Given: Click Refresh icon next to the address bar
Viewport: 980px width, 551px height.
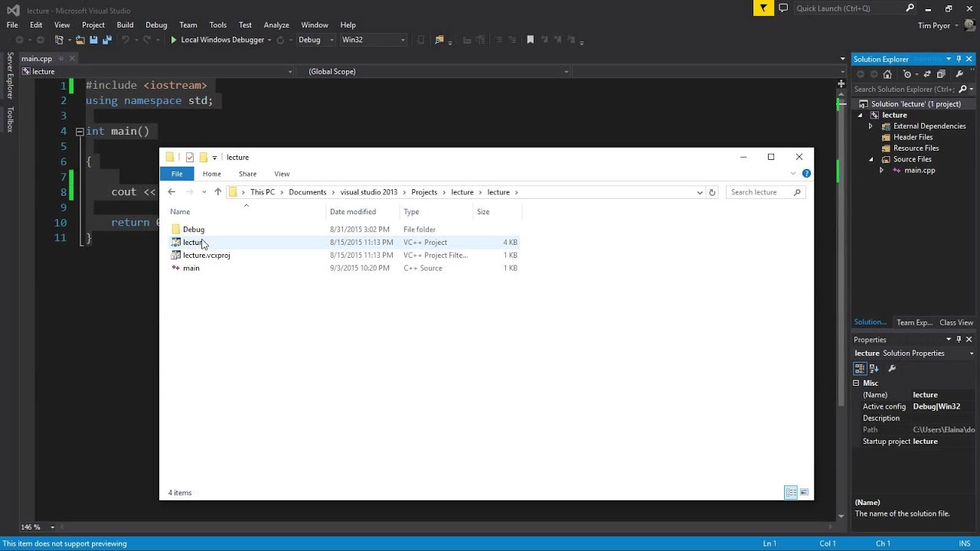Looking at the screenshot, I should [x=712, y=192].
